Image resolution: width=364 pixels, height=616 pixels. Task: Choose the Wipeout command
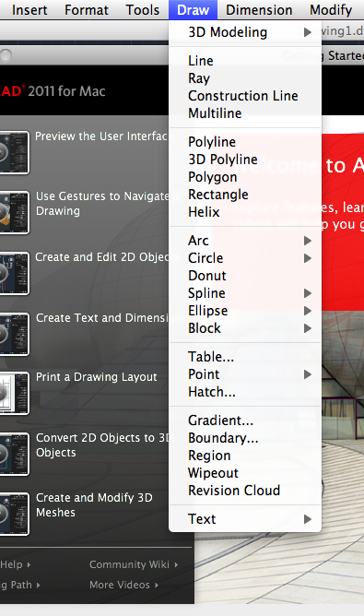[245, 473]
